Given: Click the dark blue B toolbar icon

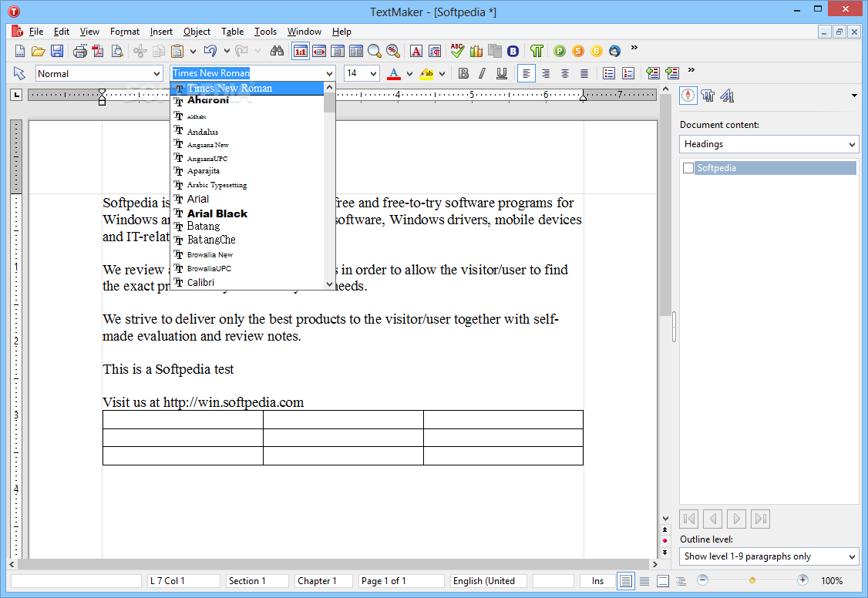Looking at the screenshot, I should click(x=513, y=52).
